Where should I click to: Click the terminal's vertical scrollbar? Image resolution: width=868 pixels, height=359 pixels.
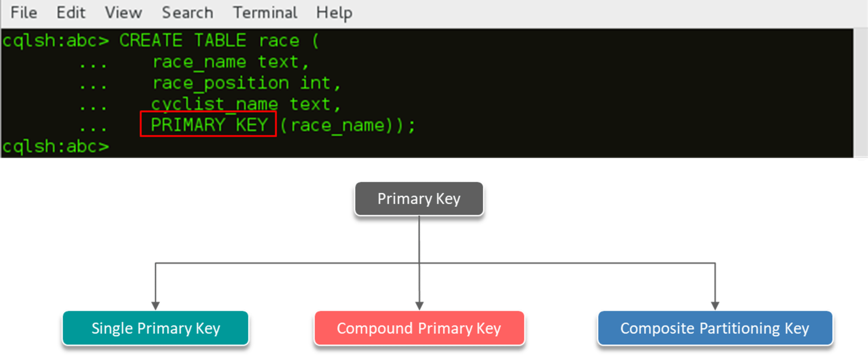(860, 93)
